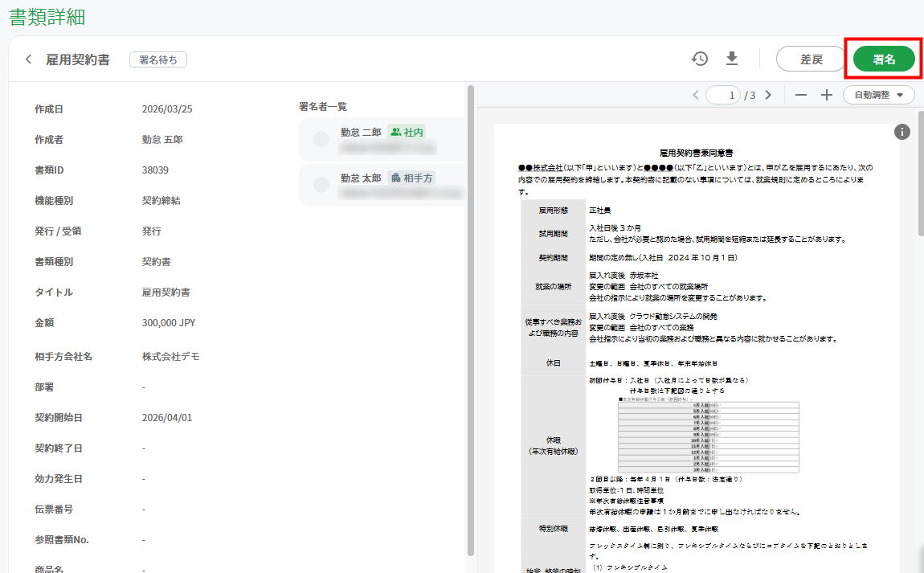The image size is (924, 573).
Task: Go to previous PDF page arrow
Action: point(696,95)
